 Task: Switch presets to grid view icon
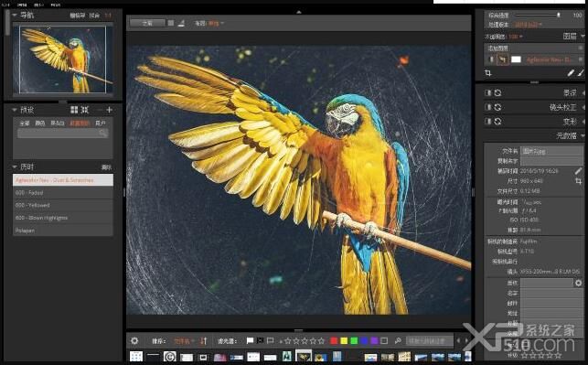pyautogui.click(x=74, y=110)
